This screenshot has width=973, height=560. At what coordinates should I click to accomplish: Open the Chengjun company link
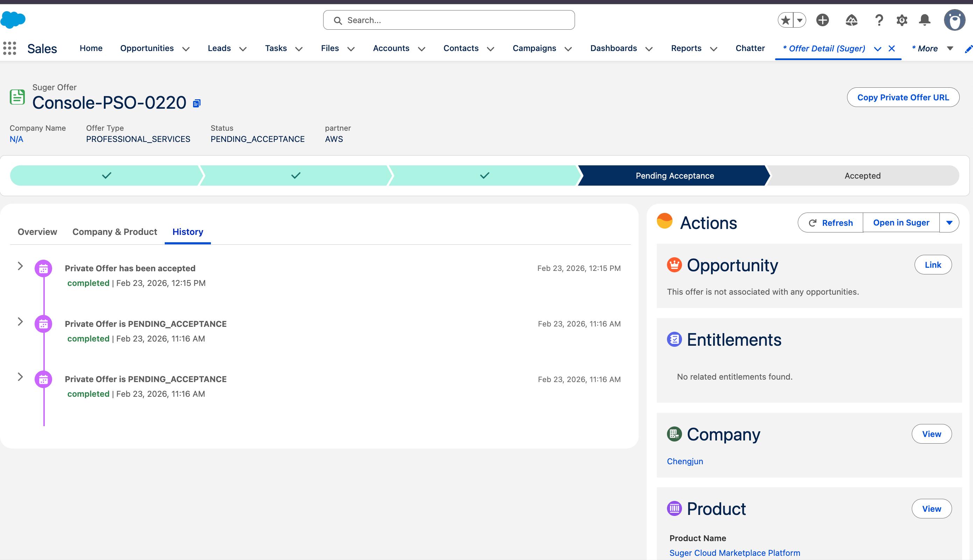click(x=684, y=461)
